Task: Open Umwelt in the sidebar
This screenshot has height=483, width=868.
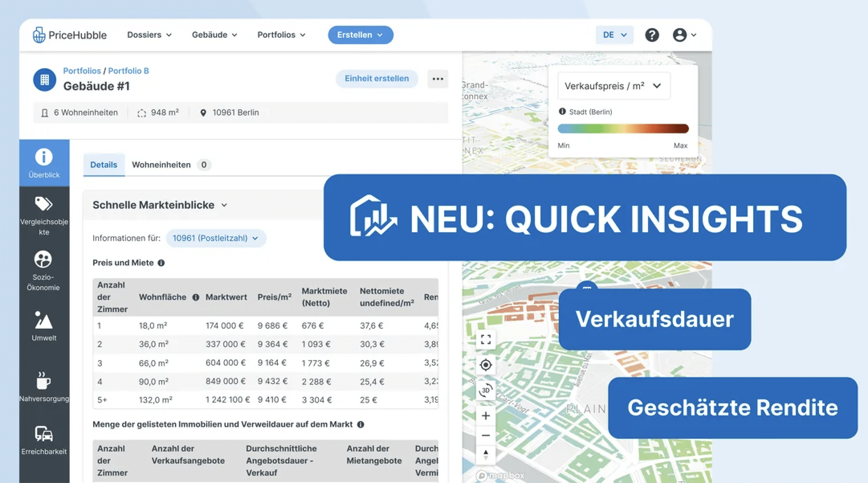Action: click(x=44, y=326)
